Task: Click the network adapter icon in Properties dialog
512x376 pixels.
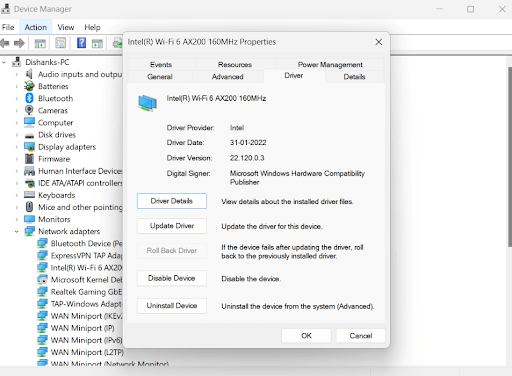Action: [x=148, y=103]
